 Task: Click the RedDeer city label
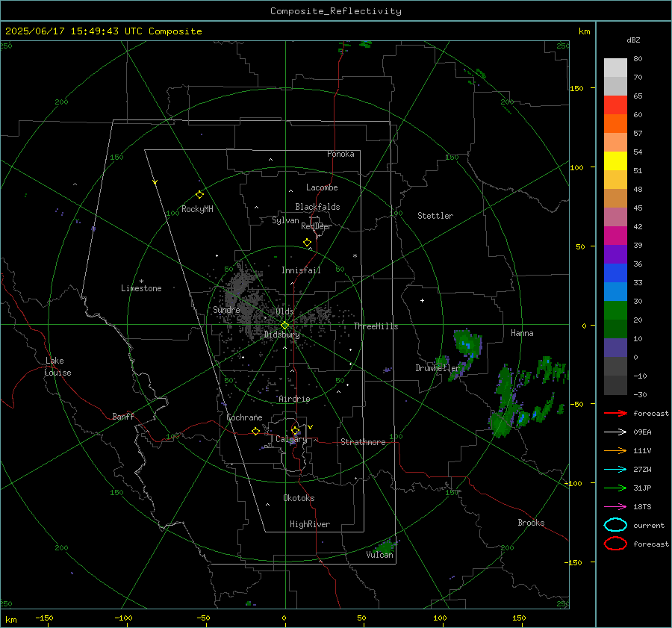[x=317, y=226]
